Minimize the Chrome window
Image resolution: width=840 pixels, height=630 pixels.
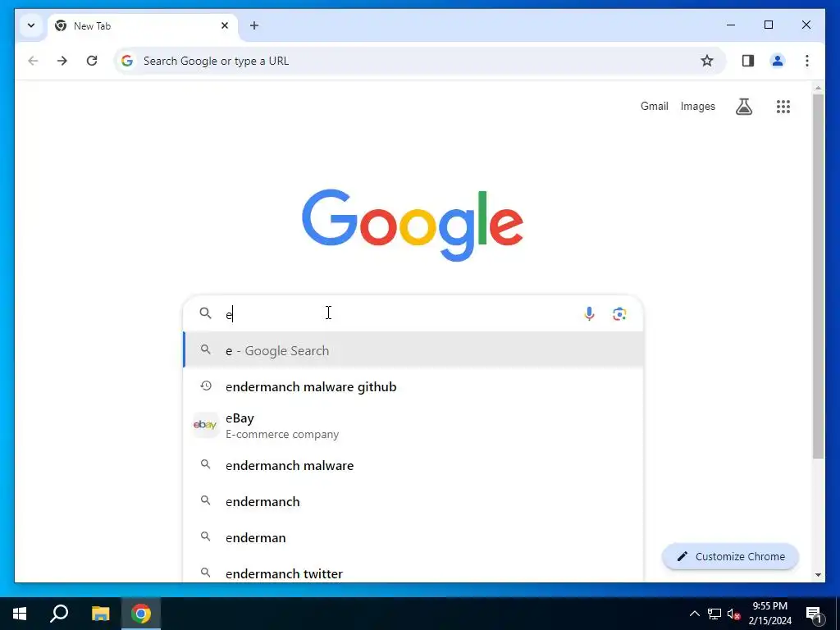[731, 25]
